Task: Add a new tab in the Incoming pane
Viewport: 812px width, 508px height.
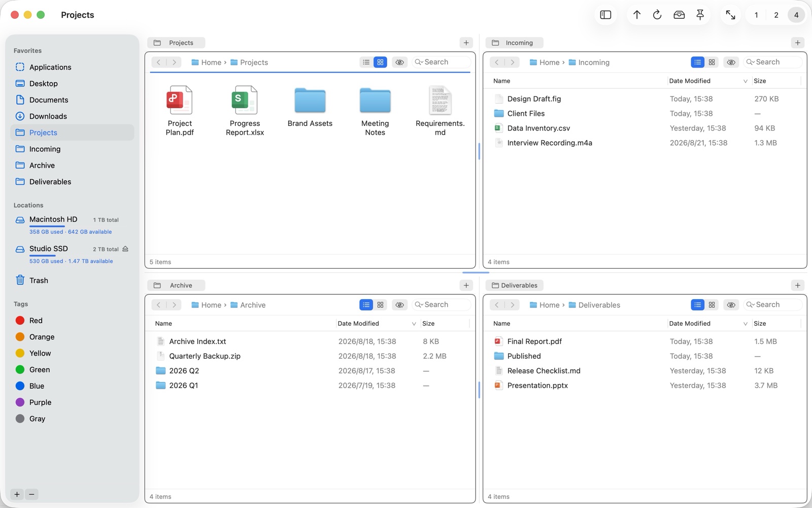Action: [x=798, y=43]
